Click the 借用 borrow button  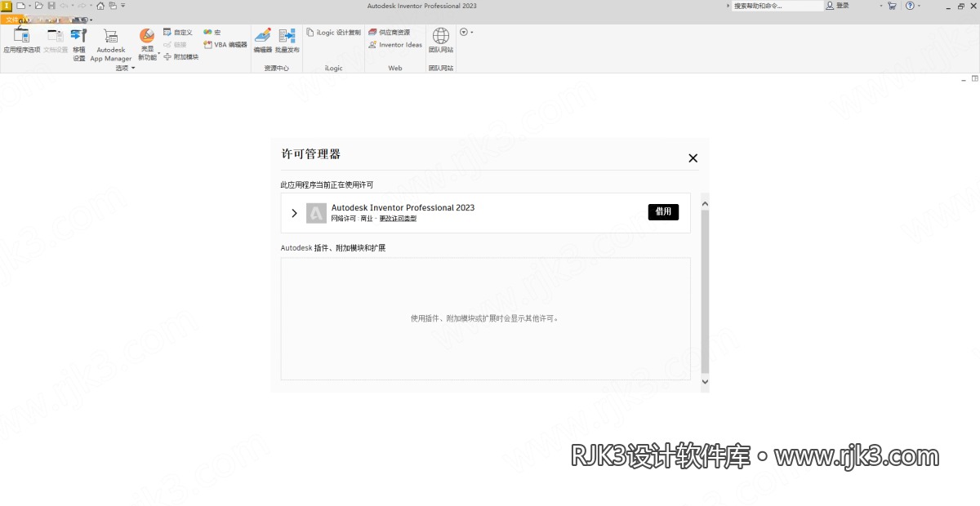(663, 212)
